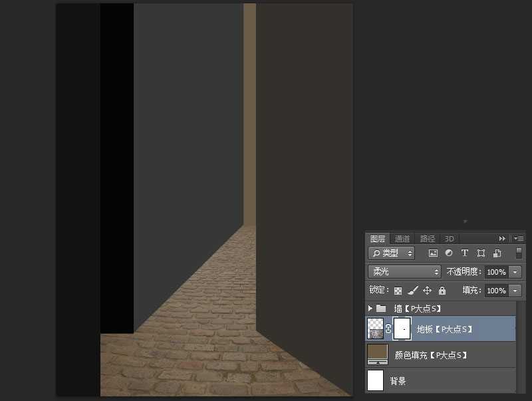Toggle the layer filter on/off switch
The image size is (532, 401).
tap(519, 253)
